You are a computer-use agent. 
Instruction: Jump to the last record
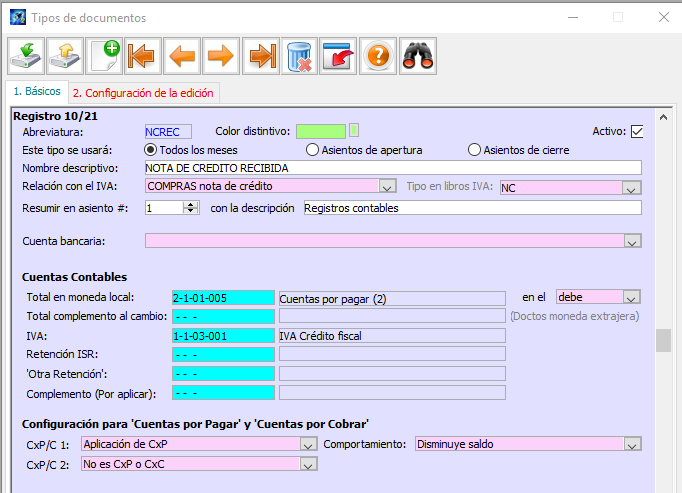tap(261, 55)
